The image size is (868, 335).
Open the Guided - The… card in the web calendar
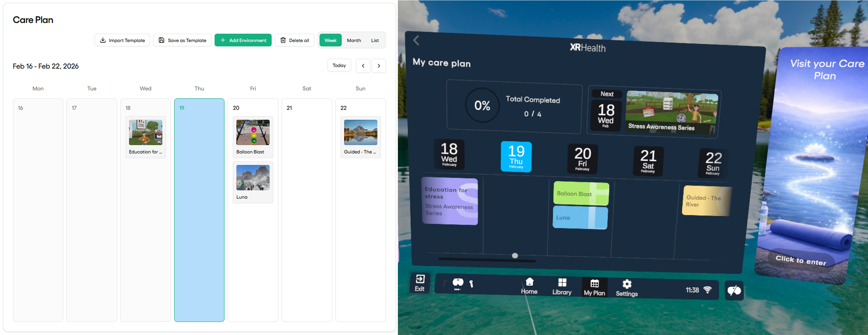click(x=361, y=137)
